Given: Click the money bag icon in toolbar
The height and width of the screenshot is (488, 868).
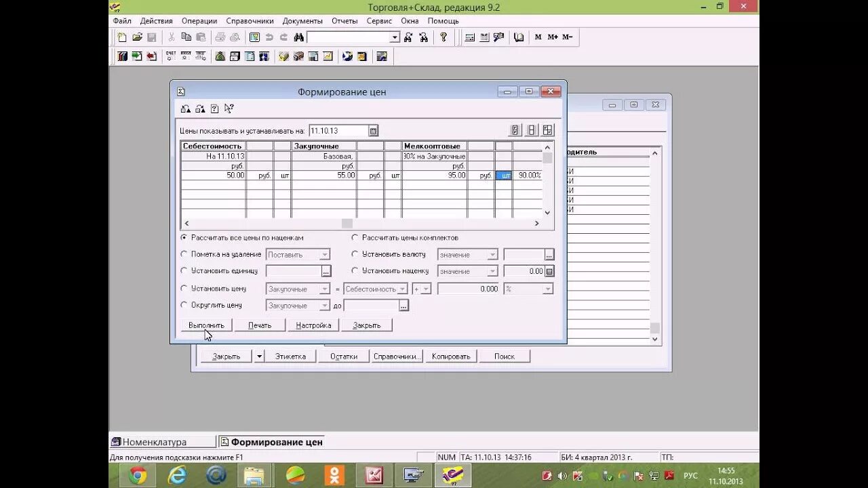Looking at the screenshot, I should pyautogui.click(x=220, y=56).
